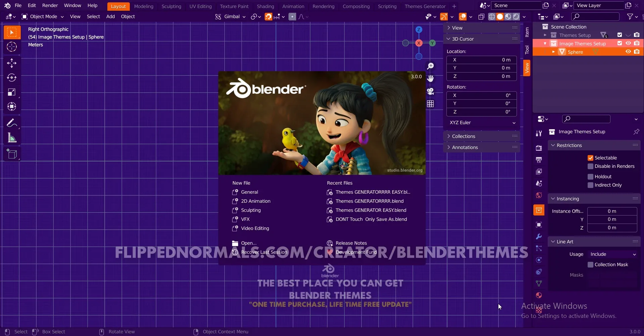
Task: Open the Render properties tab
Action: 539,148
